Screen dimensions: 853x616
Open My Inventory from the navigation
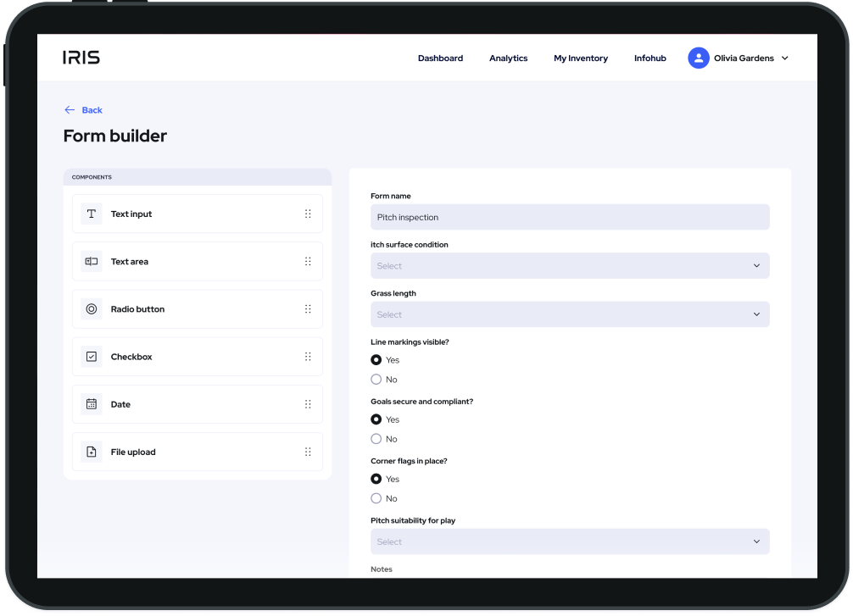[580, 58]
